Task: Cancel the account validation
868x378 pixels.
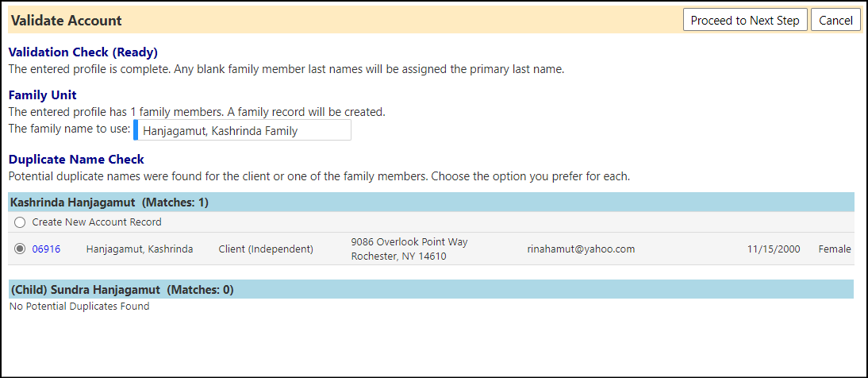Action: pyautogui.click(x=835, y=21)
